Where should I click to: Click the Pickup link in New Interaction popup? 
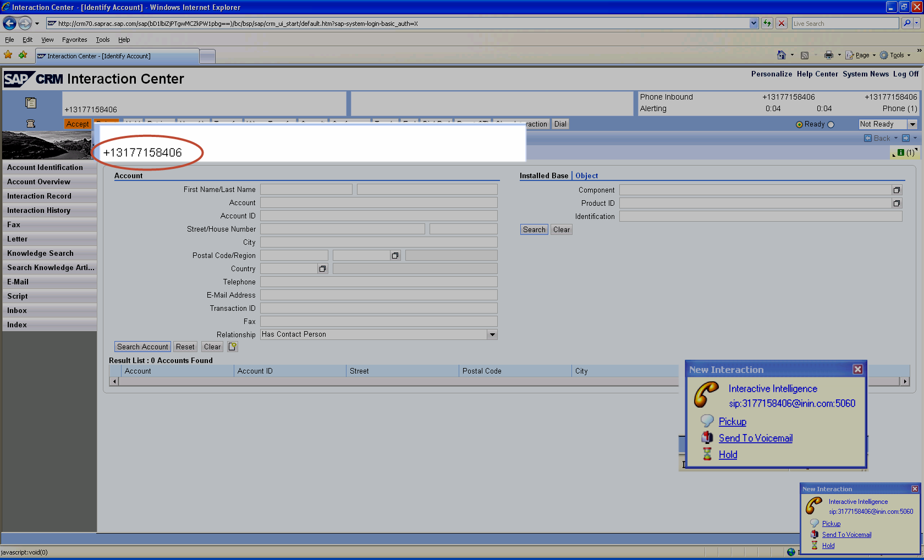point(732,421)
